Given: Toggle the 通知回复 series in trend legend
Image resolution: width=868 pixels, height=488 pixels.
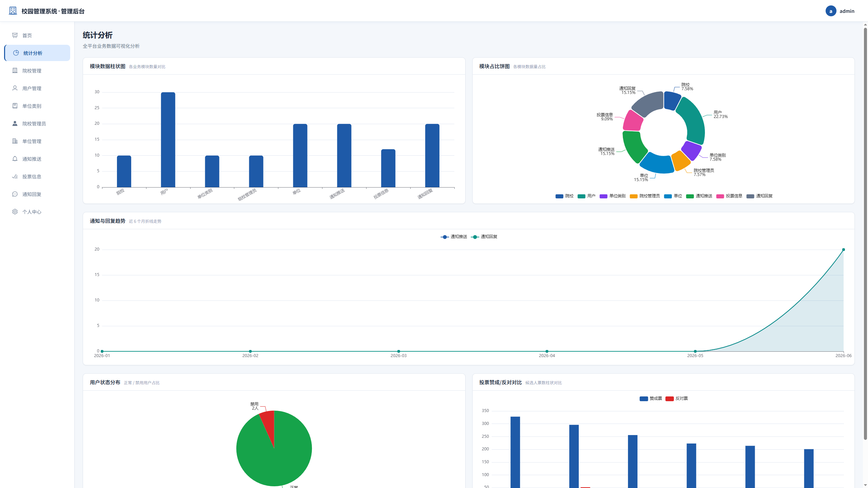Looking at the screenshot, I should [484, 237].
